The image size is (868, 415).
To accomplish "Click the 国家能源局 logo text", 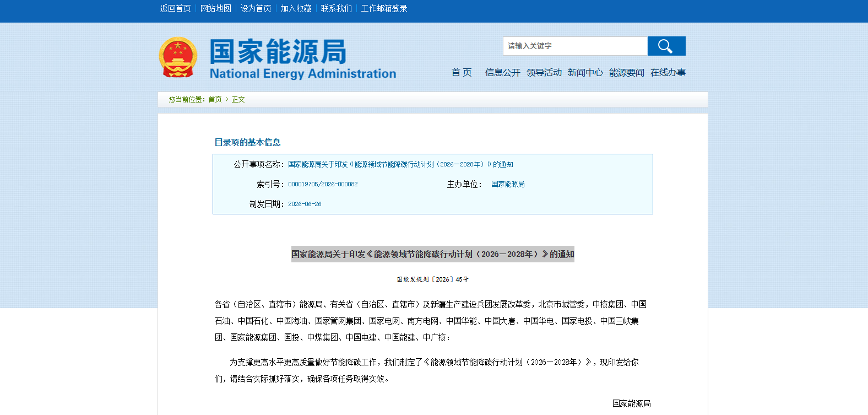I will 278,52.
